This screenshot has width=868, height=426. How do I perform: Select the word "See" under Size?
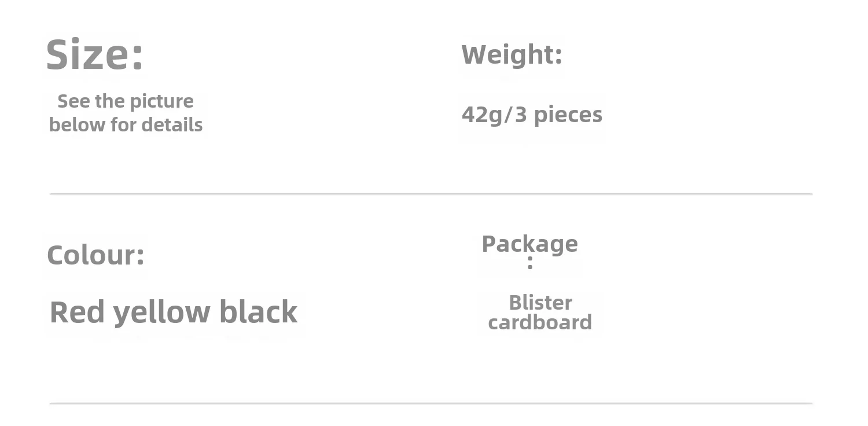[73, 101]
